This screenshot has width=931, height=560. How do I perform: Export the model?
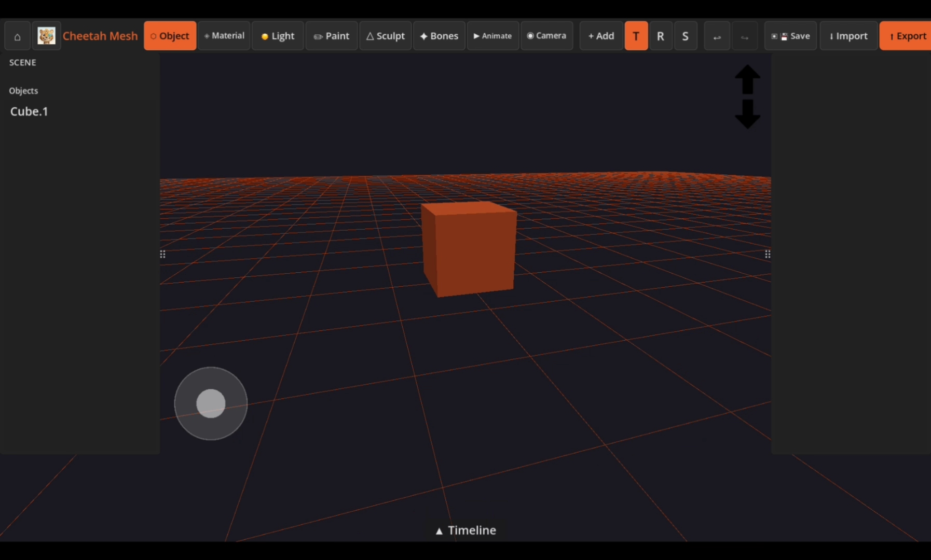[906, 36]
